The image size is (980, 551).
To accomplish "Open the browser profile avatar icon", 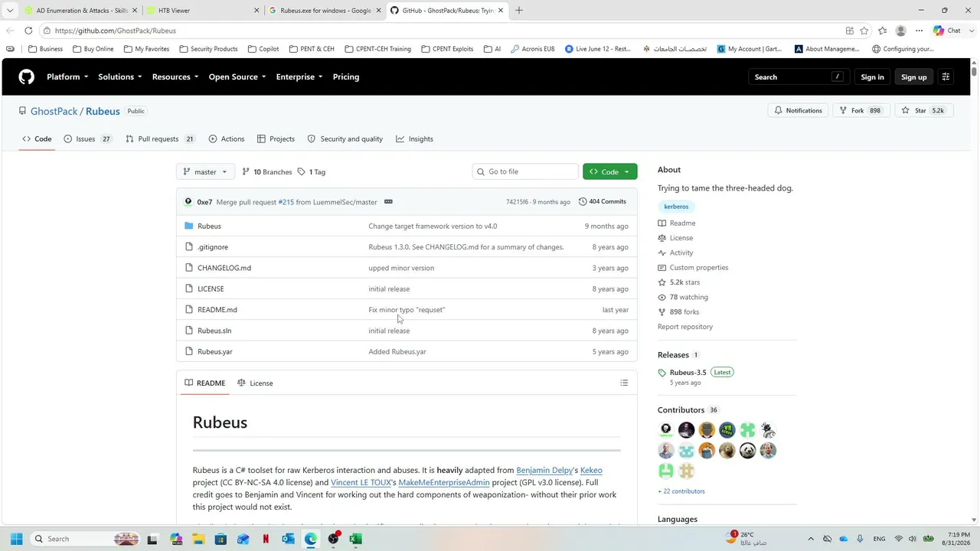I will tap(900, 31).
